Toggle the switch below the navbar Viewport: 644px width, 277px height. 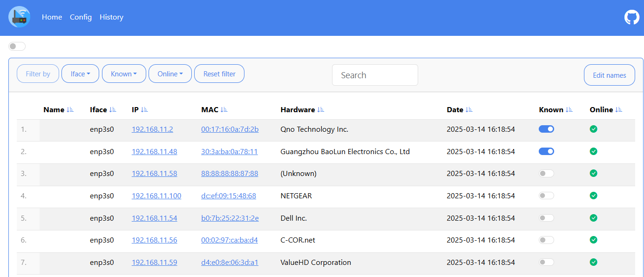(x=17, y=46)
